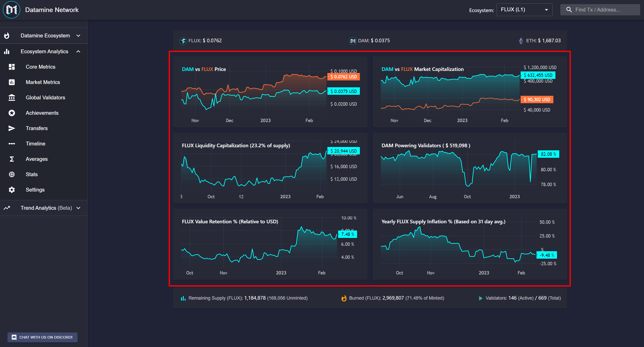The width and height of the screenshot is (644, 347).
Task: Click the $ 20,944 USD liquidity label
Action: click(344, 151)
